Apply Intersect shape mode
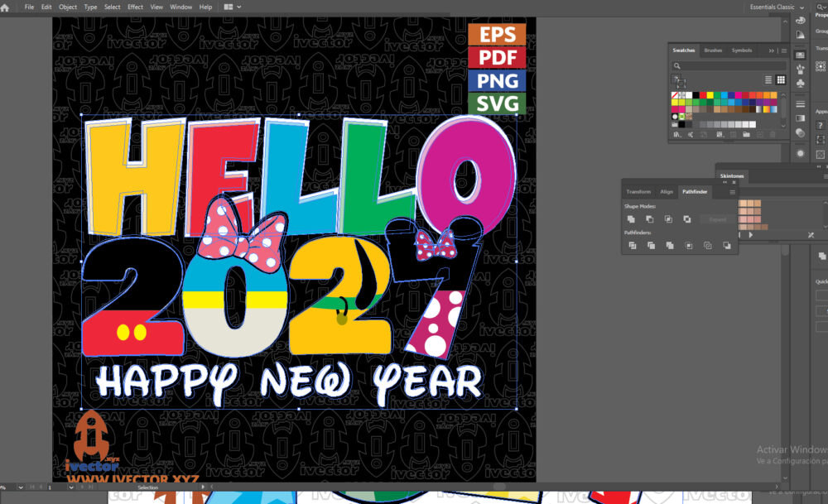Screen dimensions: 828x504 (668, 219)
